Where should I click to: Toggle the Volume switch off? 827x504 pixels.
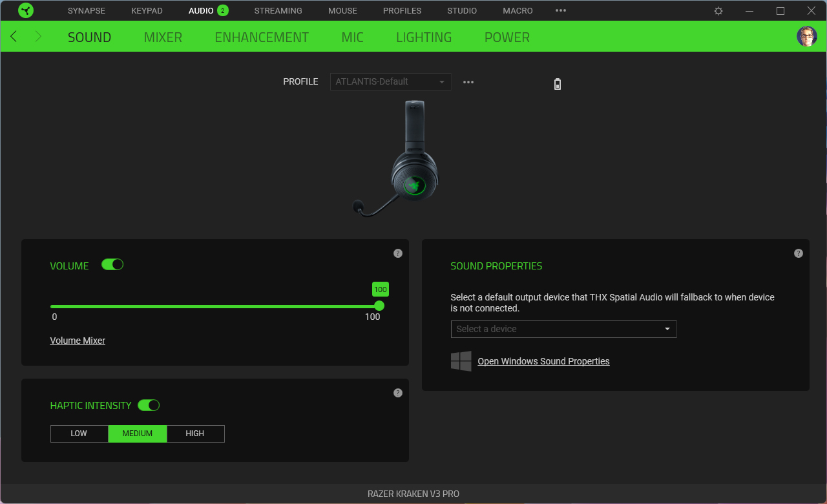[x=112, y=264]
